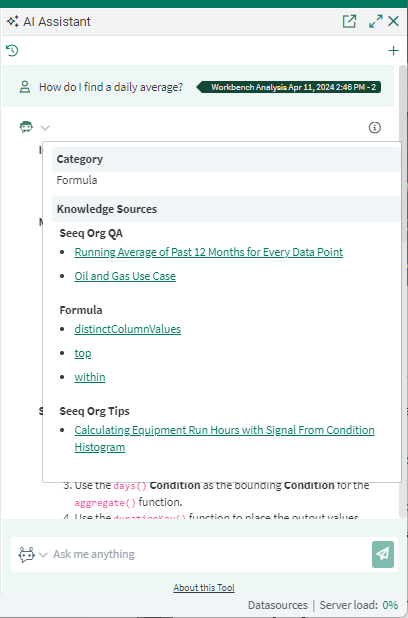Click the Workbench Analysis context tag
The width and height of the screenshot is (408, 618).
[289, 87]
